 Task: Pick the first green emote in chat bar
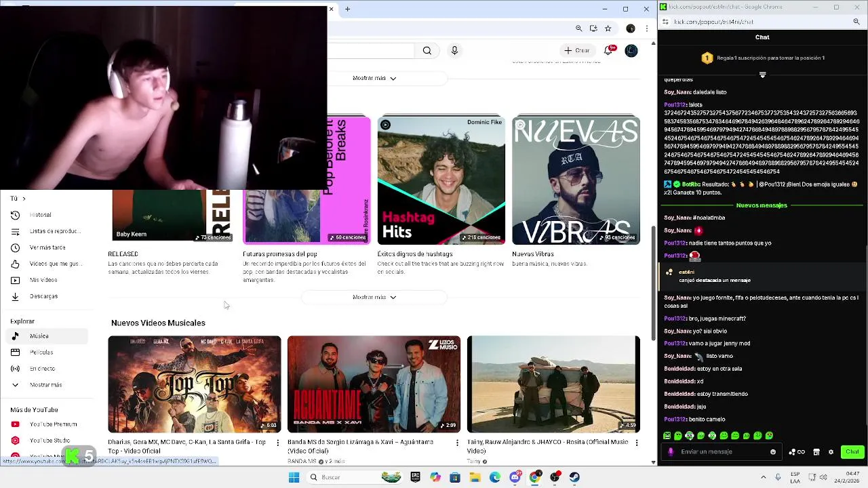667,436
